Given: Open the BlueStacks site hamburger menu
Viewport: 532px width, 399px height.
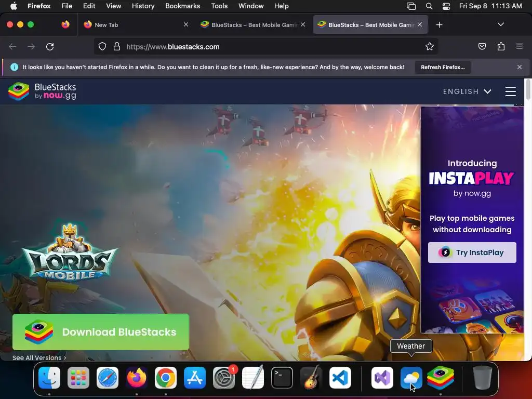Looking at the screenshot, I should click(x=511, y=91).
